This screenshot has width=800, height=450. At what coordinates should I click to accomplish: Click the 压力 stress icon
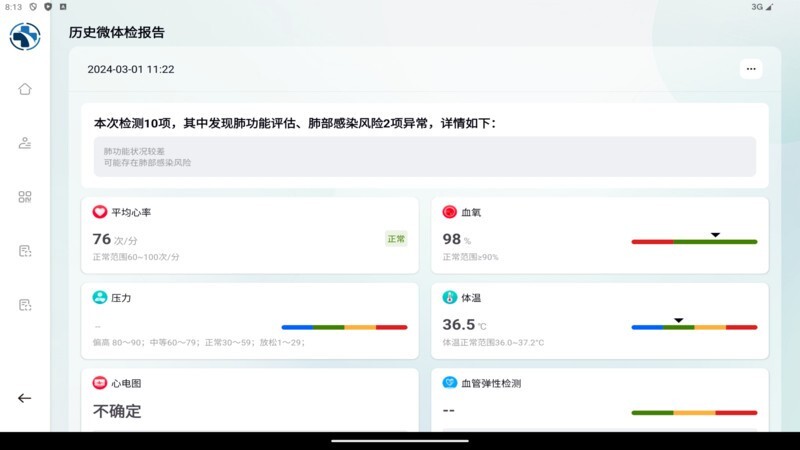100,298
